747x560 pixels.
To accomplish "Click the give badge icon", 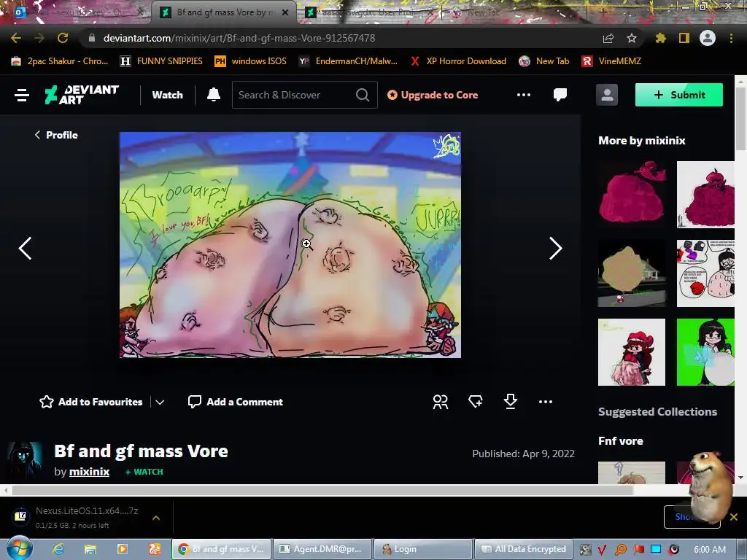I will click(x=476, y=402).
